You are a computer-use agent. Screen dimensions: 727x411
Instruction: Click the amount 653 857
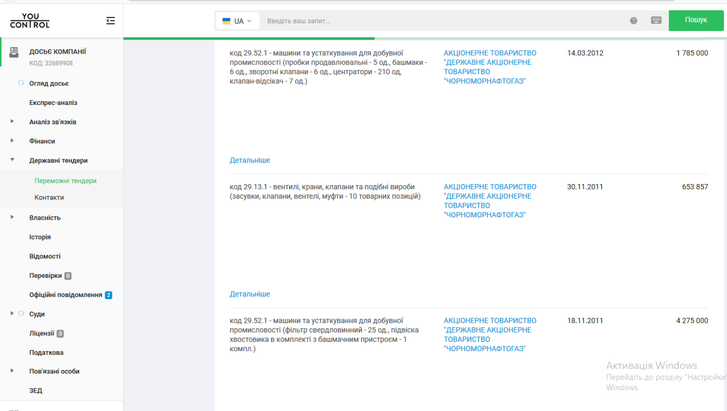click(695, 187)
